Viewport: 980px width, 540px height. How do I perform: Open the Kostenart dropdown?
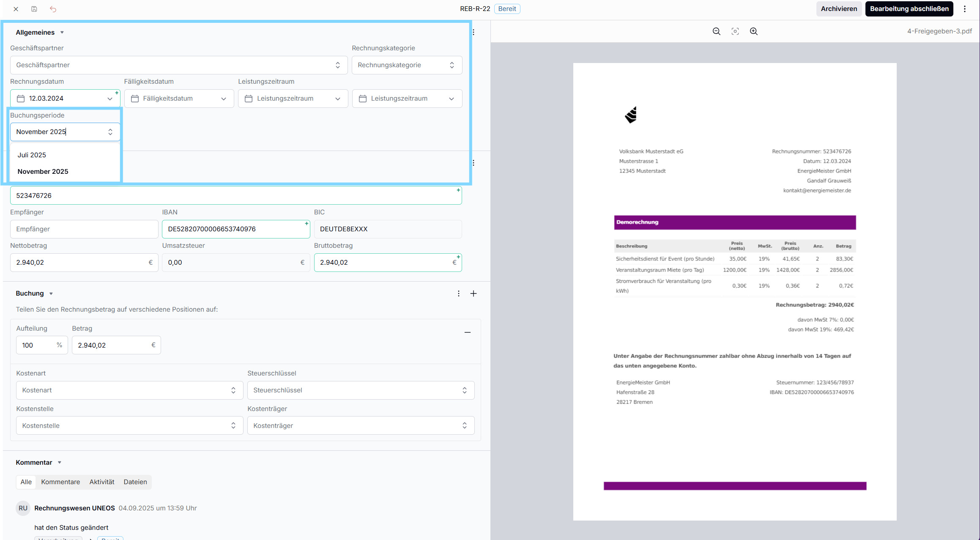pos(129,390)
